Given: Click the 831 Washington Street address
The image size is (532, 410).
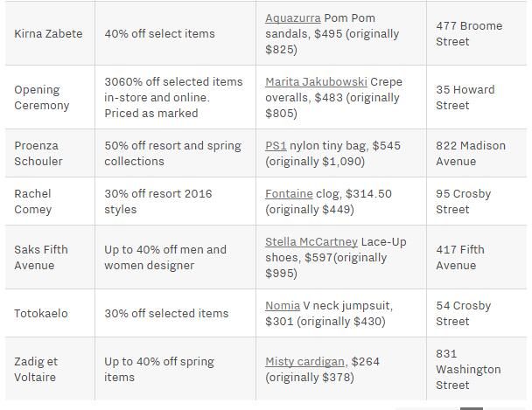Looking at the screenshot, I should (x=468, y=369).
